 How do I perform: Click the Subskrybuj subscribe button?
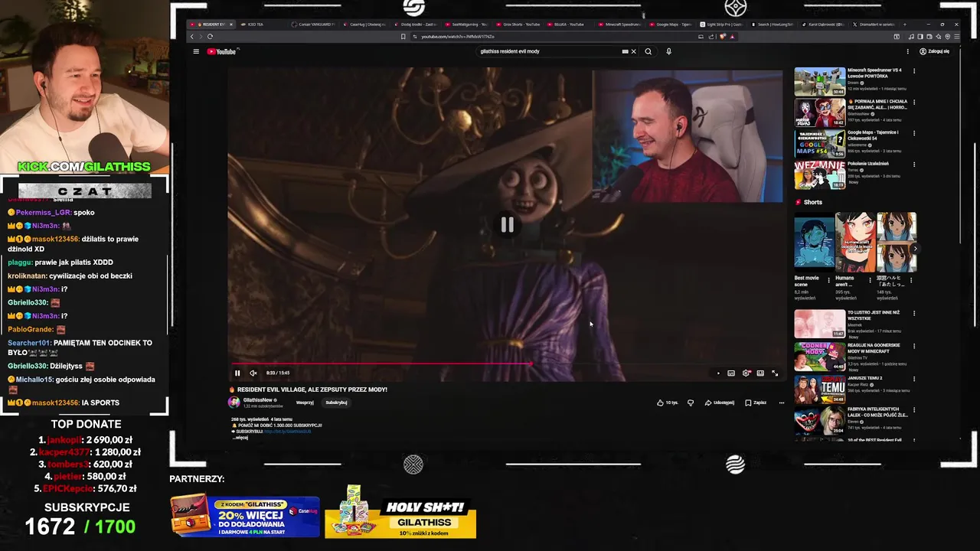336,403
